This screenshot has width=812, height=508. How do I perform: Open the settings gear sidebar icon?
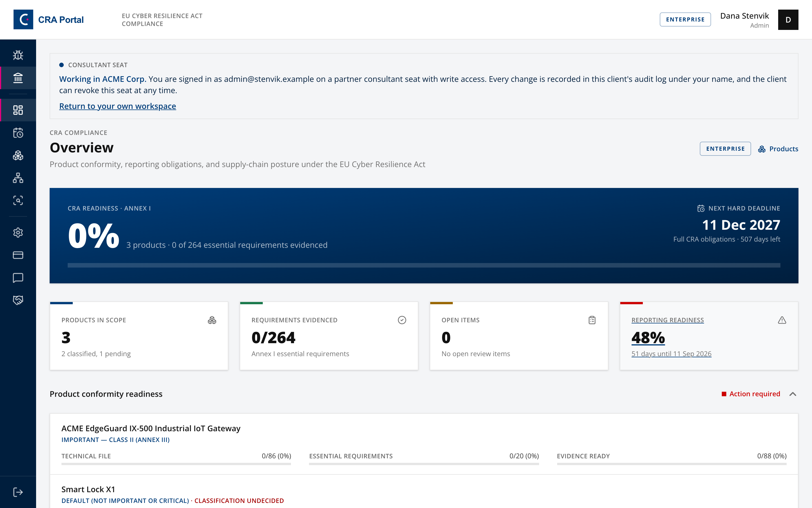(x=18, y=233)
